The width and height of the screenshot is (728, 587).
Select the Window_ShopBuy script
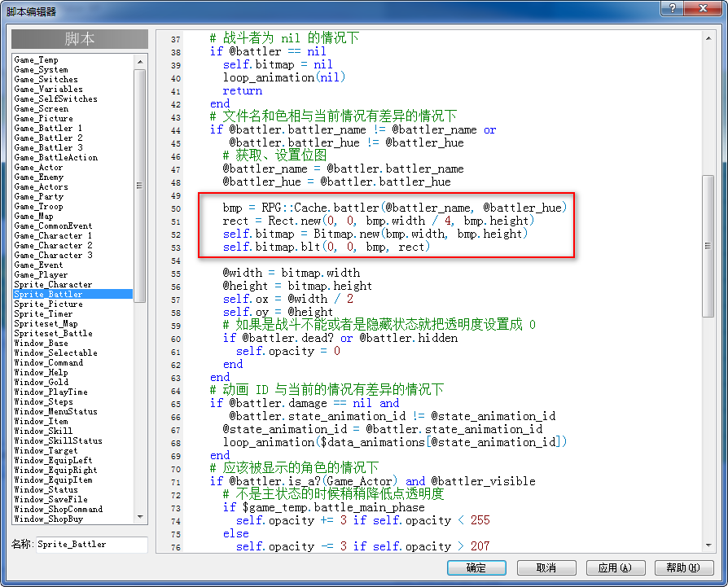pyautogui.click(x=49, y=519)
